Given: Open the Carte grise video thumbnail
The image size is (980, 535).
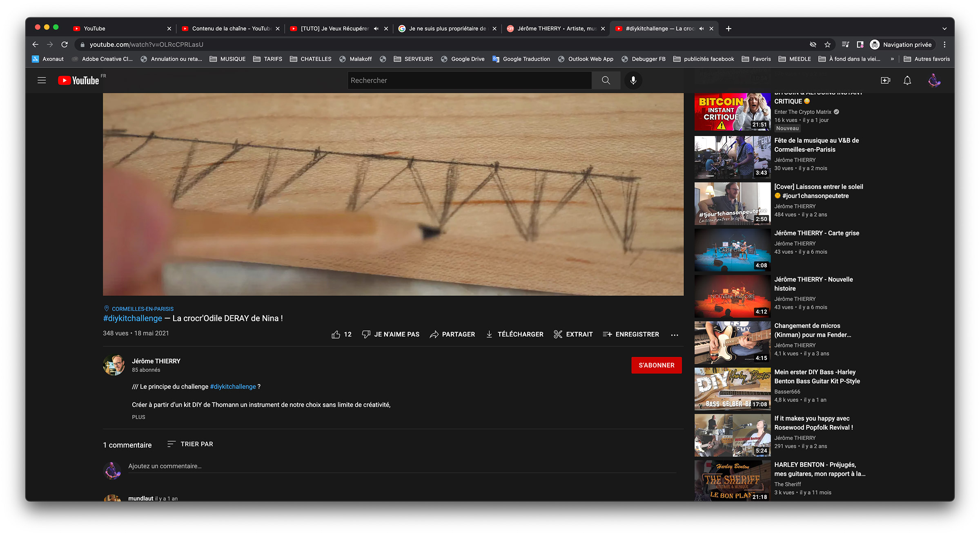Looking at the screenshot, I should [x=733, y=250].
